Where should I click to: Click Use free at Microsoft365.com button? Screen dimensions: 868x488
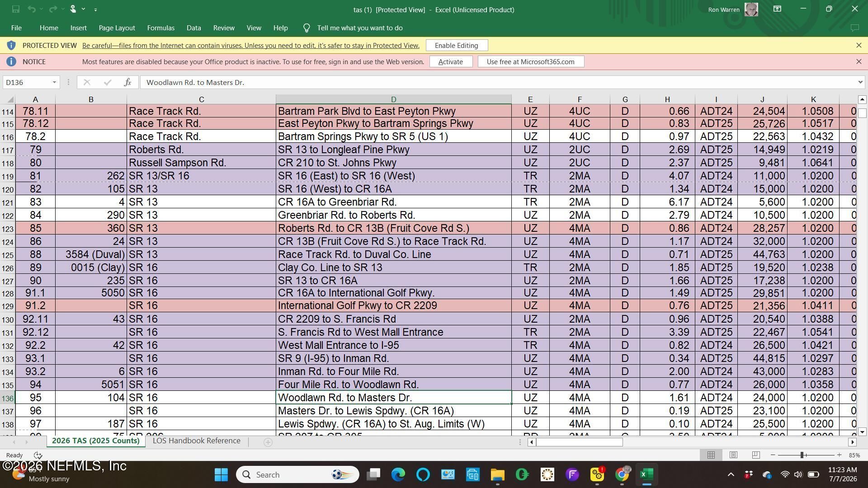pyautogui.click(x=530, y=61)
